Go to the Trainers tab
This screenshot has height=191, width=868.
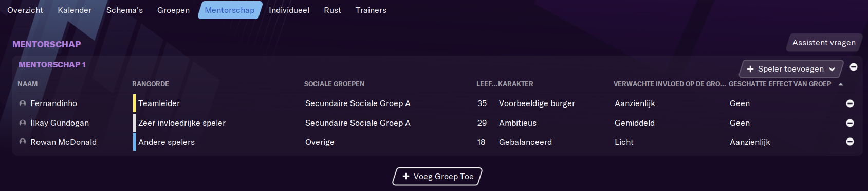point(371,10)
